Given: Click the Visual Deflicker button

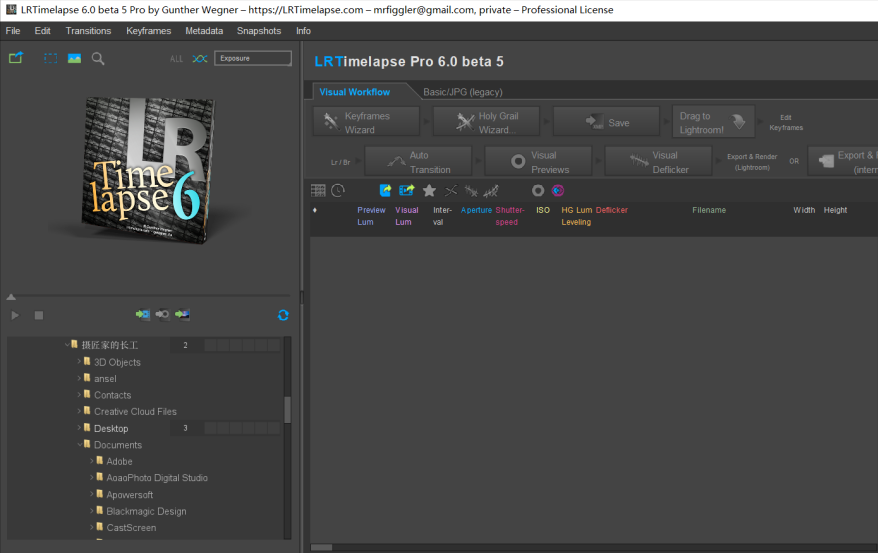Looking at the screenshot, I should point(658,162).
